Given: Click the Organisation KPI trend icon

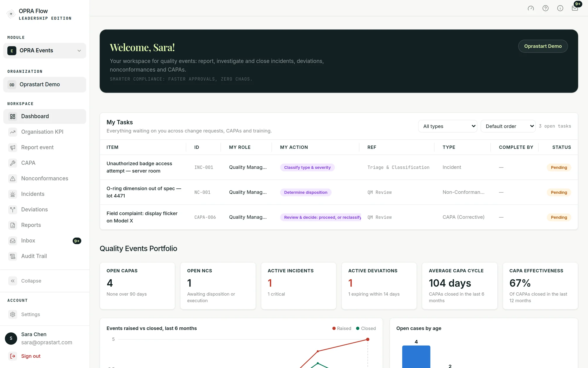Looking at the screenshot, I should pos(13,132).
